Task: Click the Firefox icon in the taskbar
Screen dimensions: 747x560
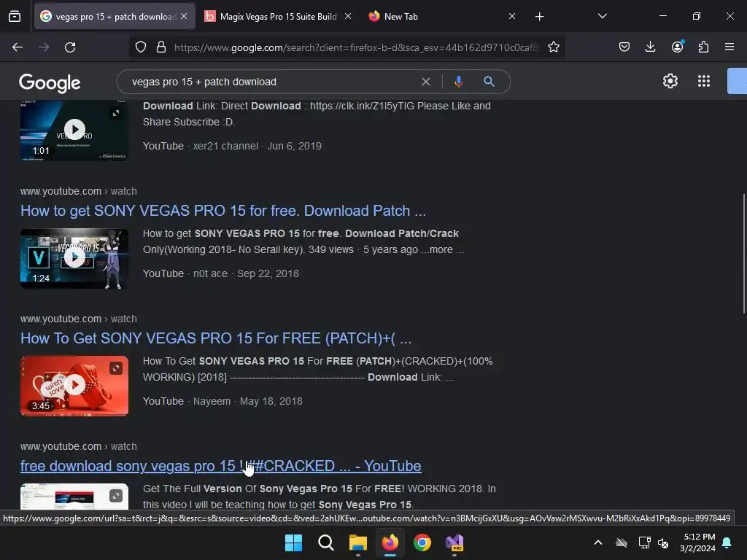Action: (390, 542)
